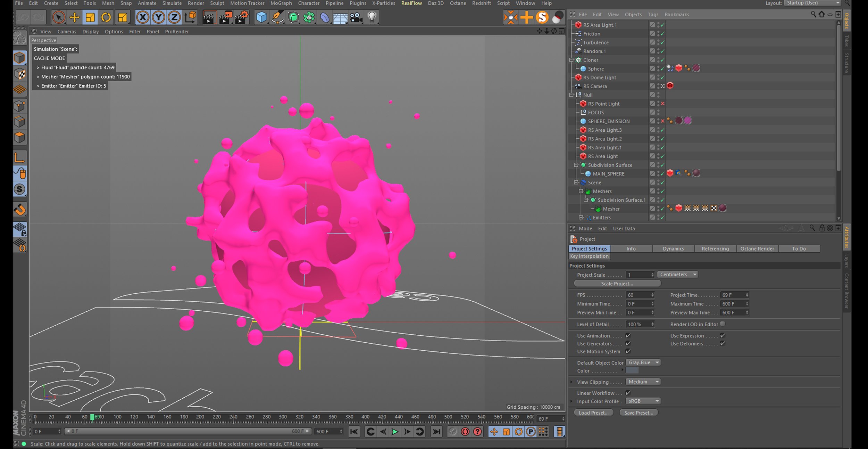
Task: Activate the Live Selection arrow tool
Action: (58, 17)
